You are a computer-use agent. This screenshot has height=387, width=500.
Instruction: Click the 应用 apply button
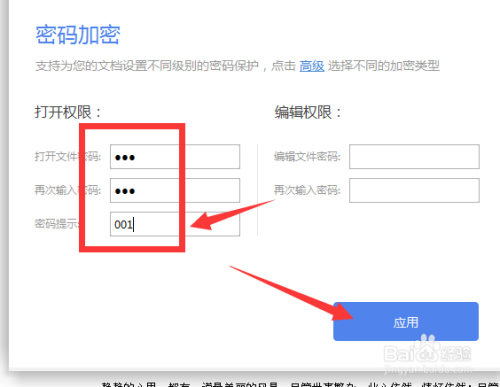tap(406, 321)
